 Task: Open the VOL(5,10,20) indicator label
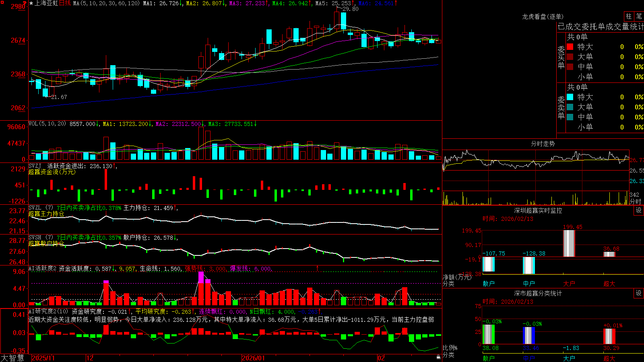47,123
